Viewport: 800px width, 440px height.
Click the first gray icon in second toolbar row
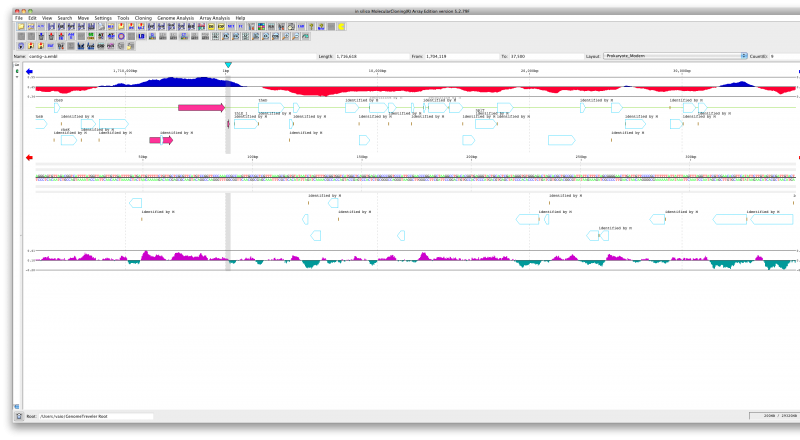click(x=21, y=36)
